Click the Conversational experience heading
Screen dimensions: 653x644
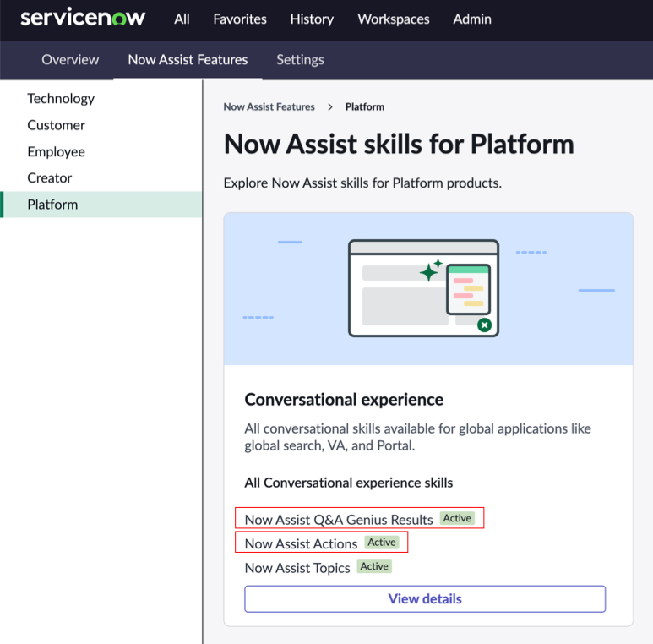point(344,400)
